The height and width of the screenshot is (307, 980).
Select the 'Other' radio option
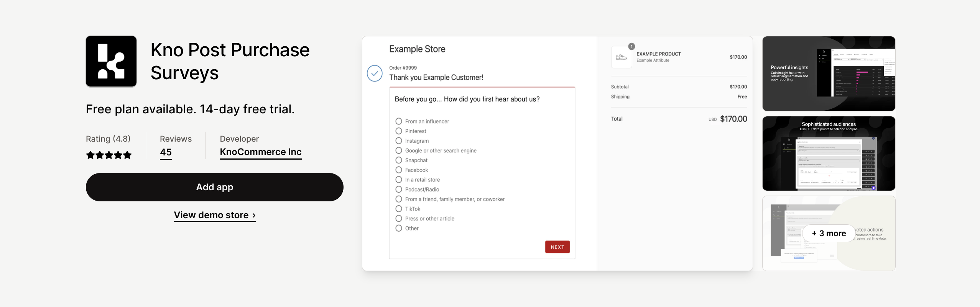(399, 228)
